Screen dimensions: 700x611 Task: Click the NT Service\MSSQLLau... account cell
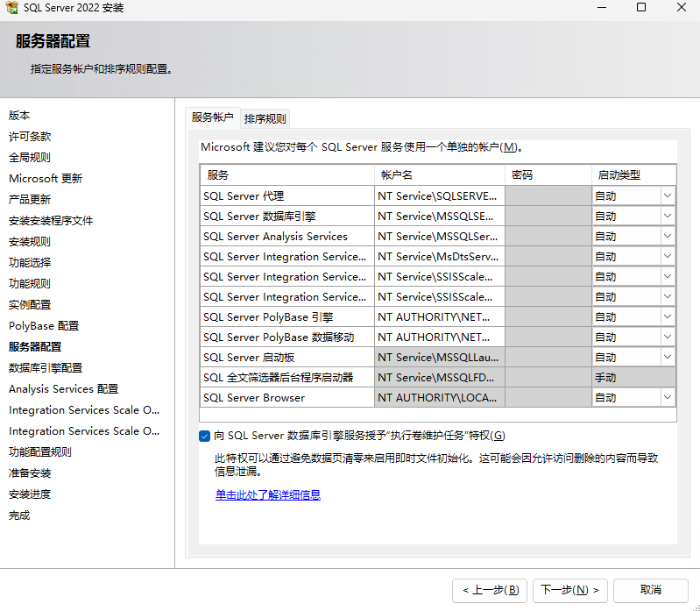pos(440,358)
